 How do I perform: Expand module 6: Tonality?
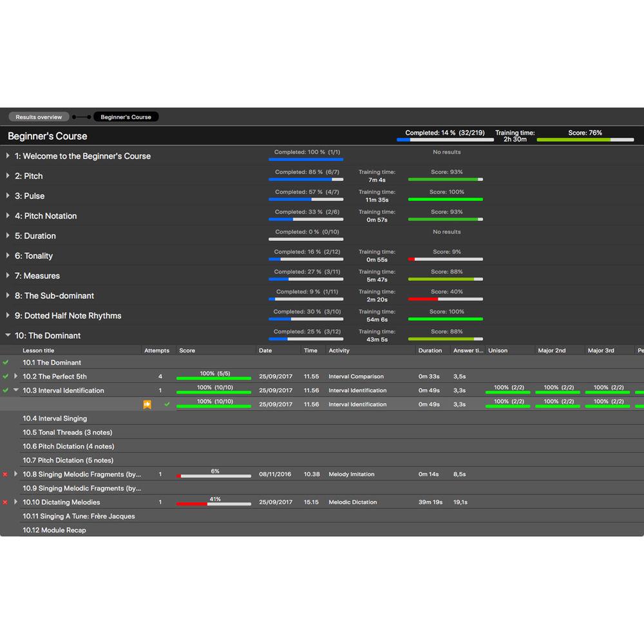click(x=8, y=256)
